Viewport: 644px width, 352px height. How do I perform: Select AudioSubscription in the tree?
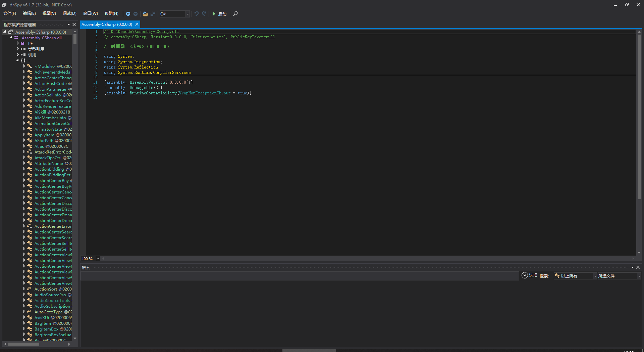coord(52,306)
